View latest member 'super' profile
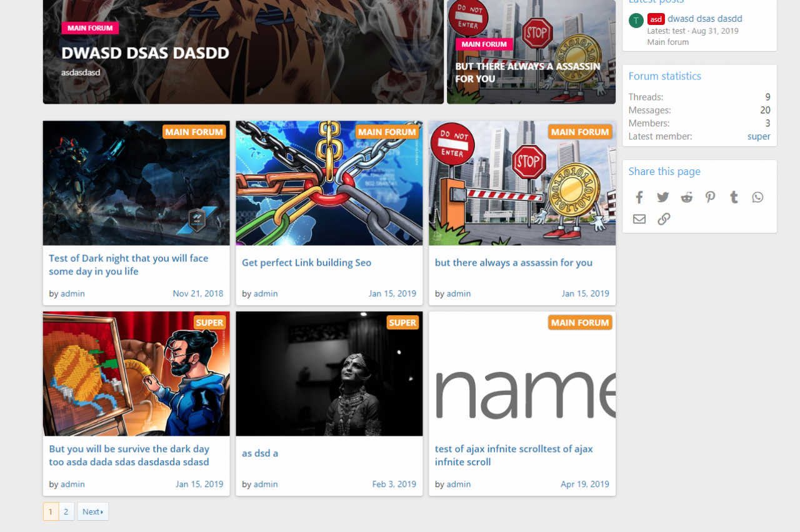Screen dimensions: 800x532 pos(759,136)
